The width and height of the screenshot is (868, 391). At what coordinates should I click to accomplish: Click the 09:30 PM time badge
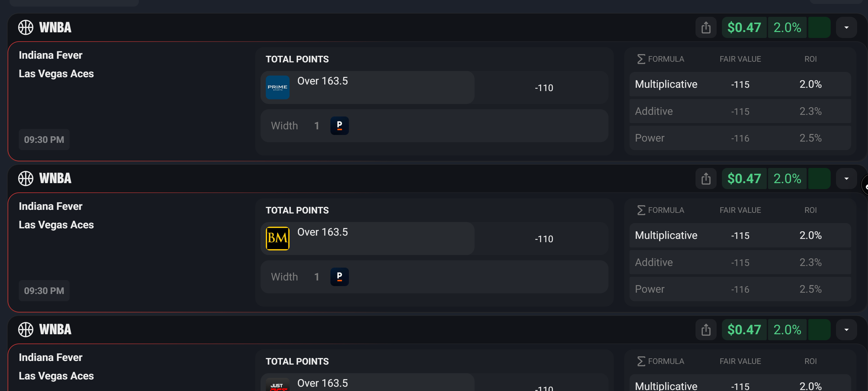(x=44, y=139)
